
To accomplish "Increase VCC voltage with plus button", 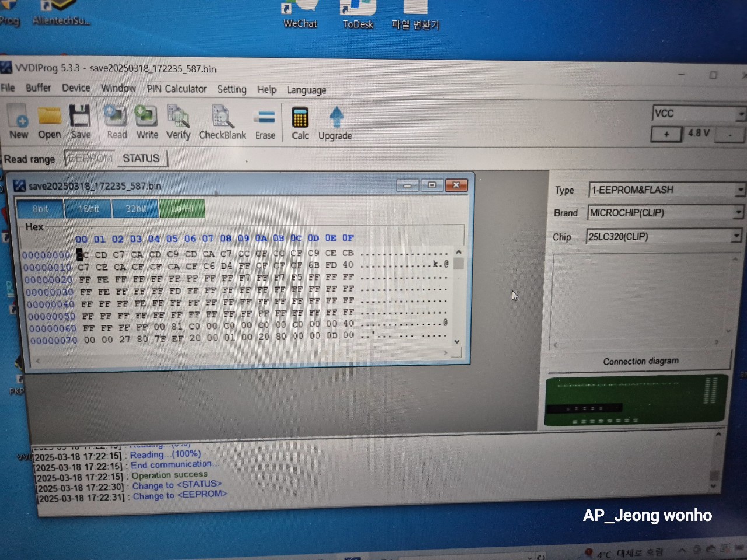I will tap(666, 134).
